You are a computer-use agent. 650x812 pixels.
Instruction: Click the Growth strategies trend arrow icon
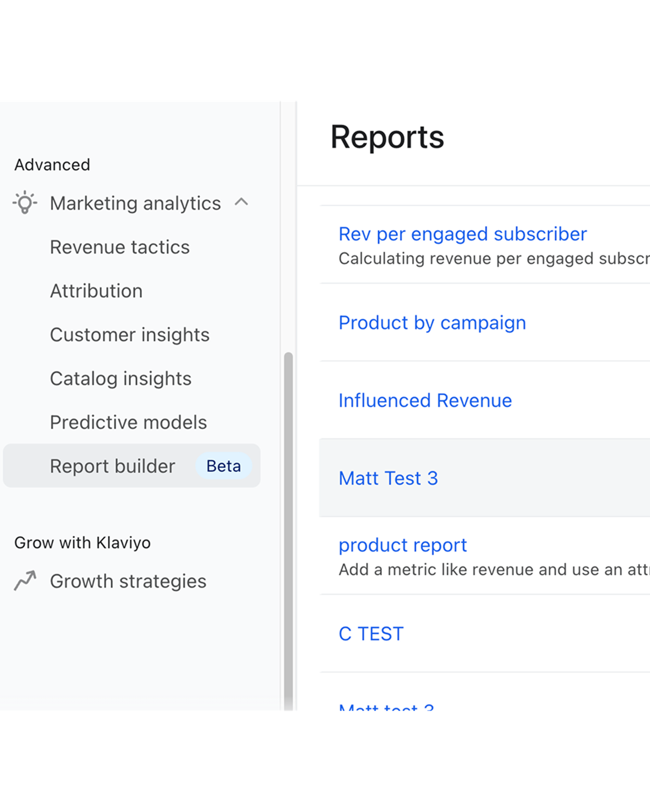click(25, 581)
